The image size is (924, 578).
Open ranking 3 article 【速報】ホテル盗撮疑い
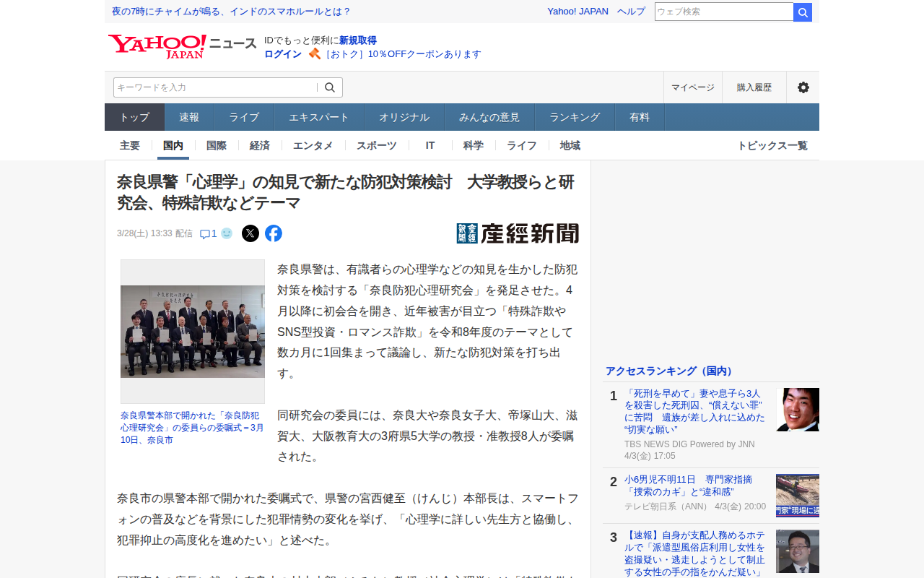[x=694, y=554]
